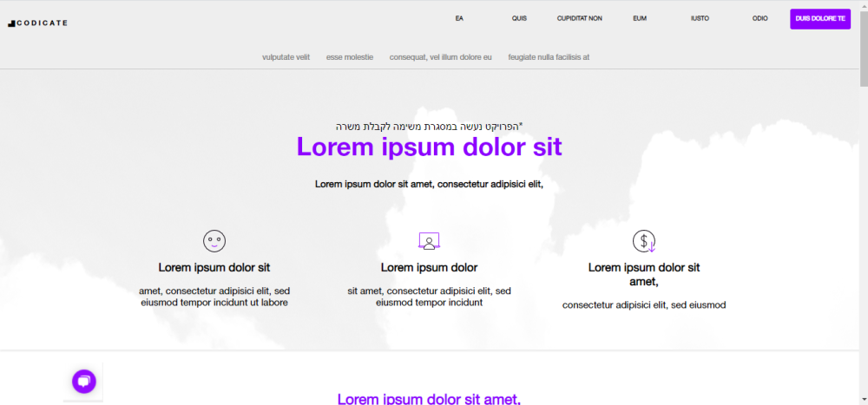This screenshot has width=868, height=405.
Task: Select consequat, vel illum dolore eu tab
Action: [440, 57]
